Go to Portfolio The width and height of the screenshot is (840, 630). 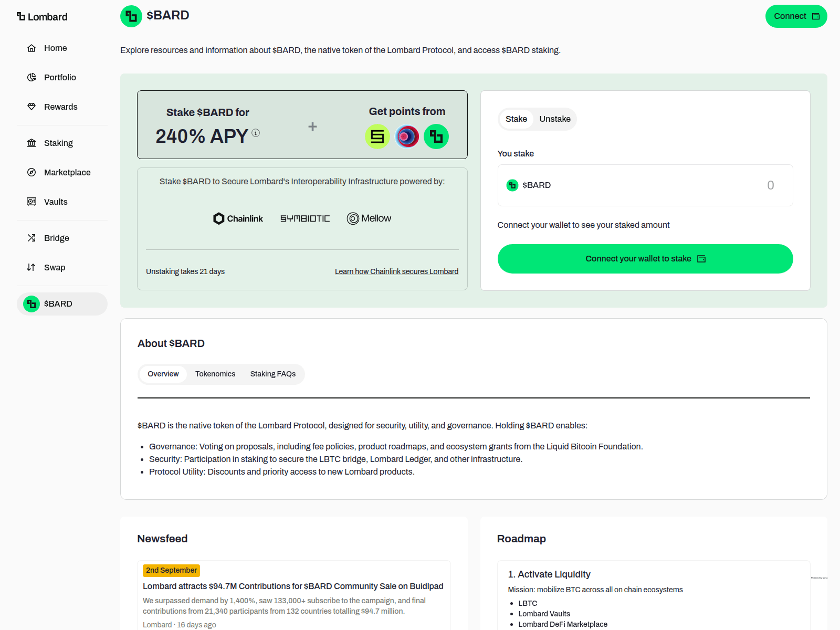pyautogui.click(x=62, y=77)
